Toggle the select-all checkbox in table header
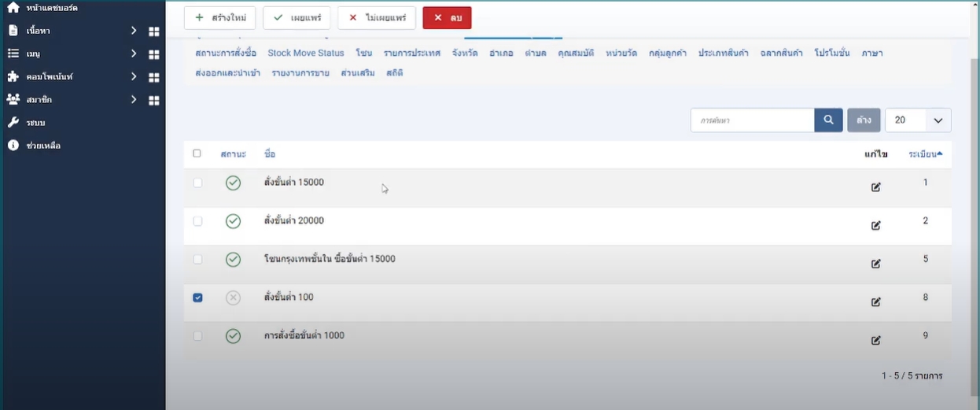The width and height of the screenshot is (980, 410). pos(197,153)
